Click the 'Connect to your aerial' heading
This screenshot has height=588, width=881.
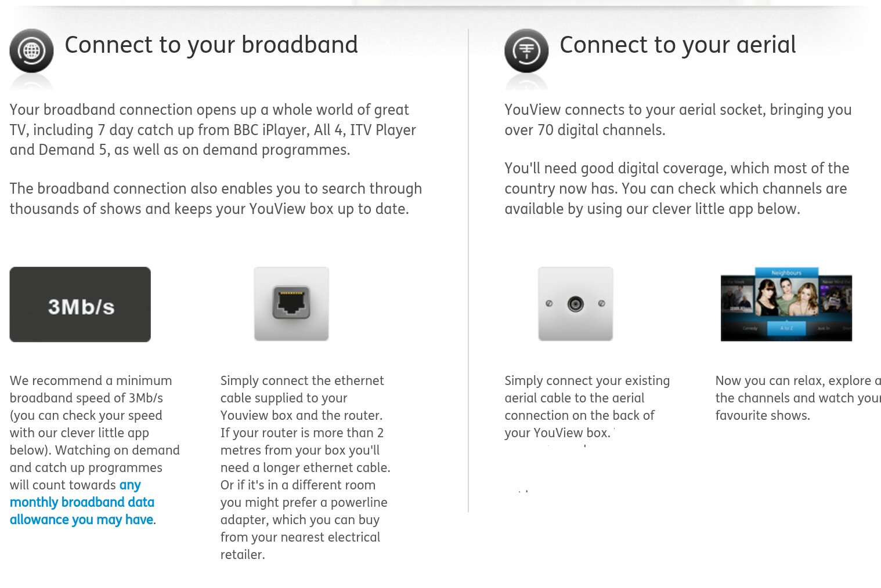(677, 45)
